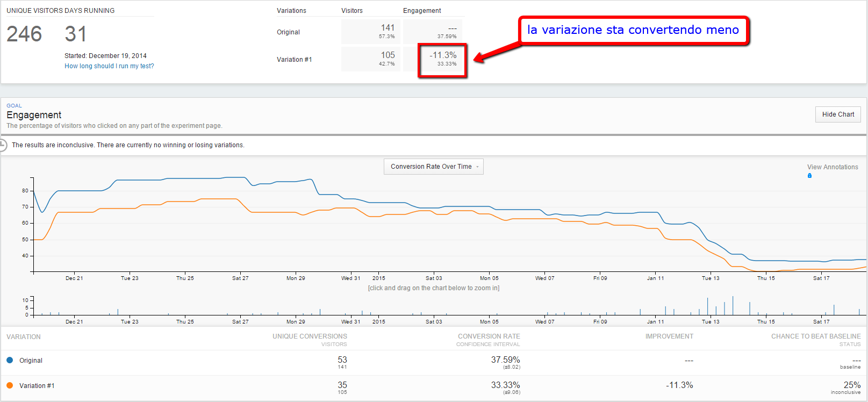Click the Chance to Beat Baseline column header
This screenshot has width=868, height=402.
(815, 336)
